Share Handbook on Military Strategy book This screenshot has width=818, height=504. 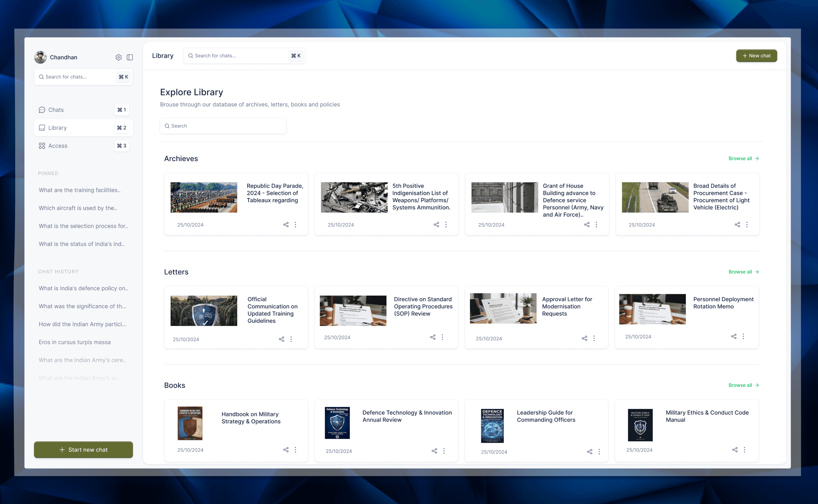[x=286, y=450]
